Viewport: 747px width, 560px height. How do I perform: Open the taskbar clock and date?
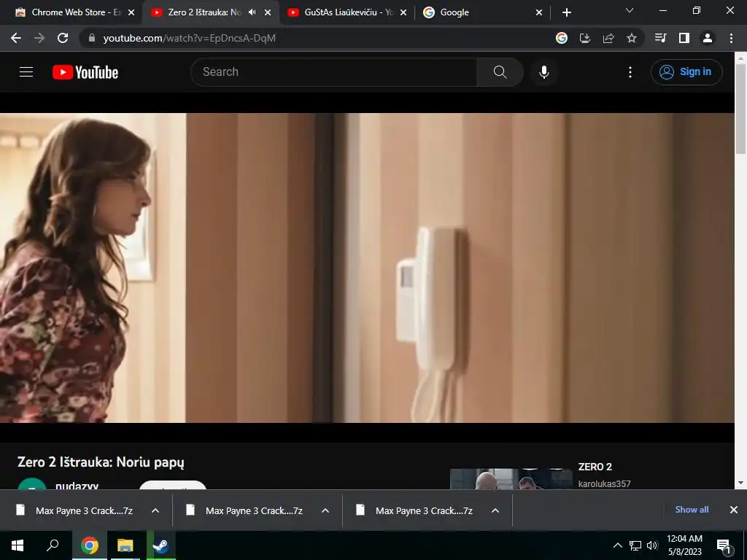pos(684,545)
